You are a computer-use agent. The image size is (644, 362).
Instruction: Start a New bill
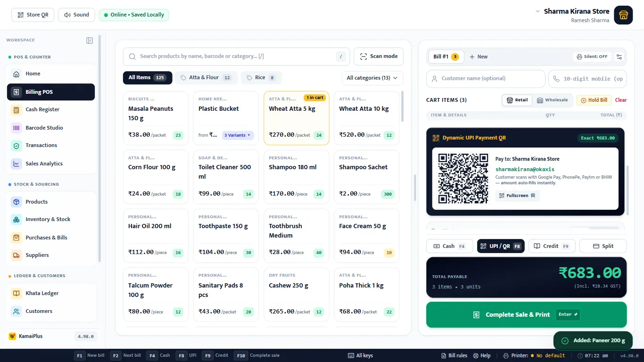pyautogui.click(x=479, y=57)
